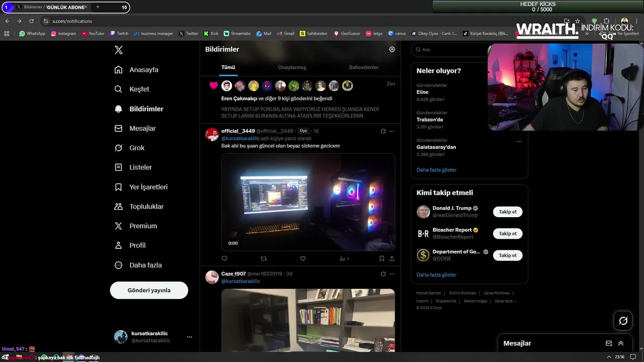Click new message icon in Mesajlar drawer
The image size is (644, 362).
609,343
